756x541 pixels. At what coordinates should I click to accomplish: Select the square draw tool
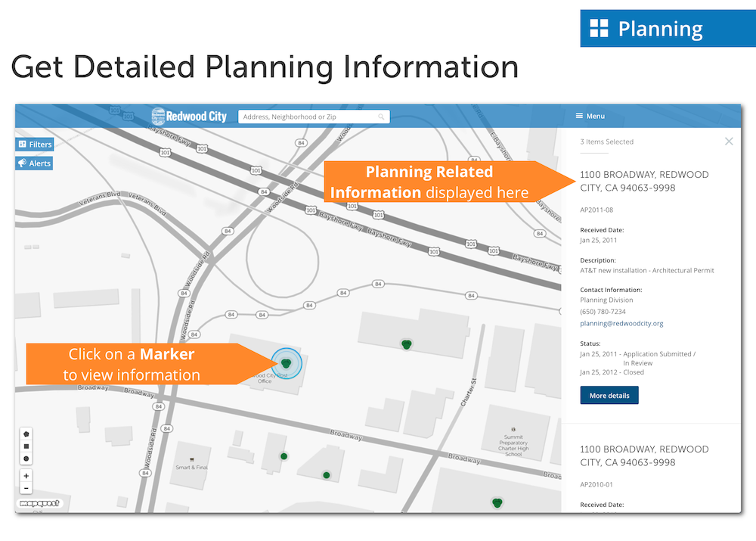tap(26, 446)
